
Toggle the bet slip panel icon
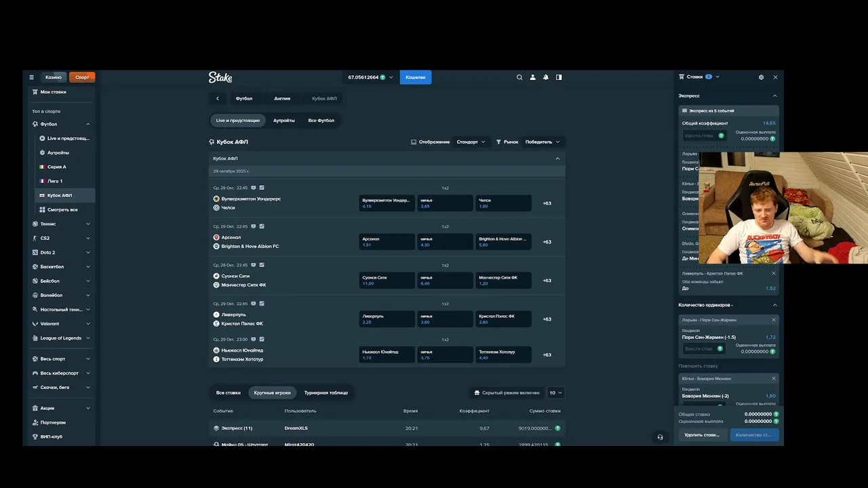point(559,77)
